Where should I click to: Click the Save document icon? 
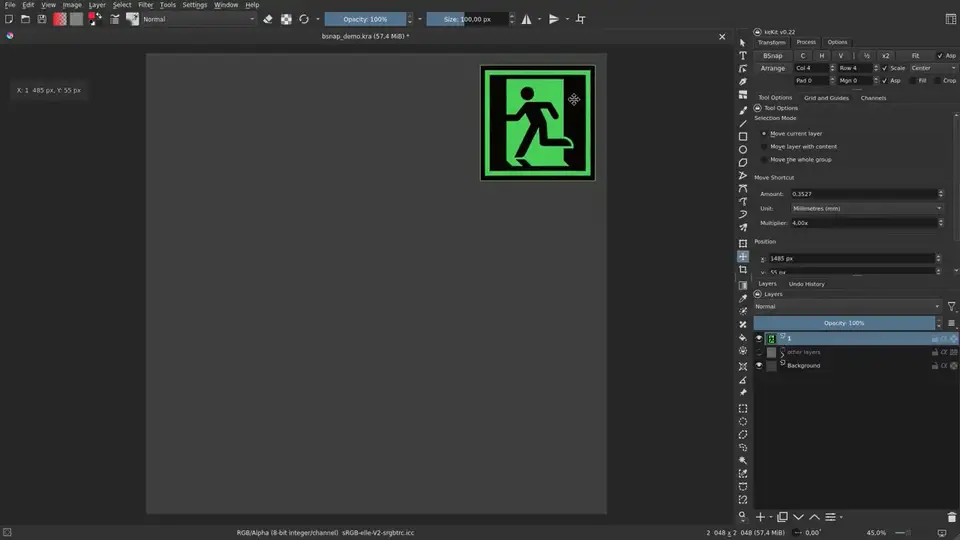coord(42,19)
